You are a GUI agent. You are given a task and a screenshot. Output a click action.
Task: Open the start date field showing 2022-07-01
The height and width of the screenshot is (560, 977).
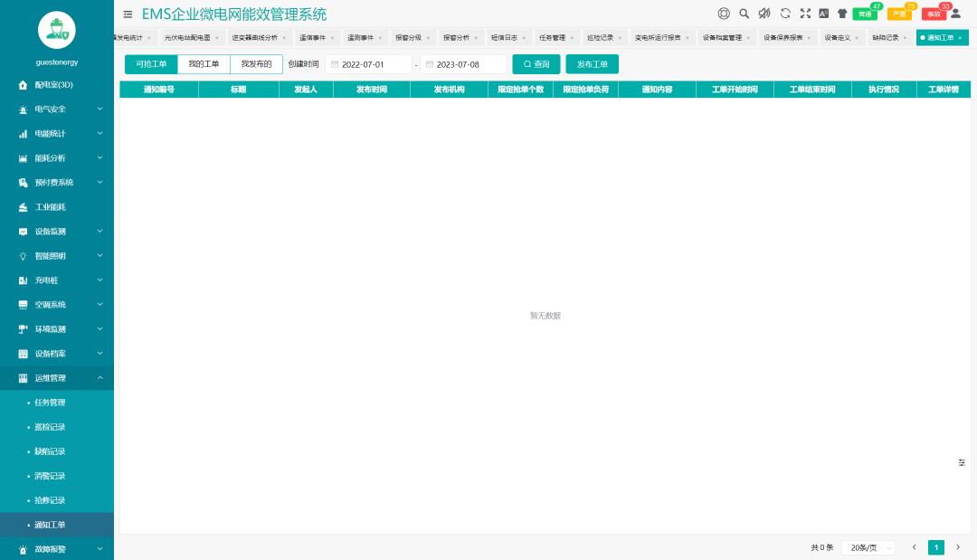coord(365,64)
